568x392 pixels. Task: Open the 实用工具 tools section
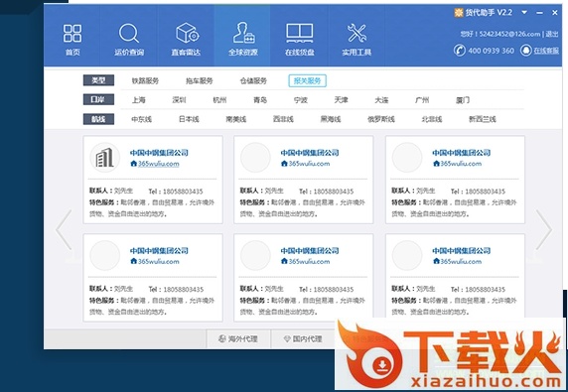click(356, 34)
